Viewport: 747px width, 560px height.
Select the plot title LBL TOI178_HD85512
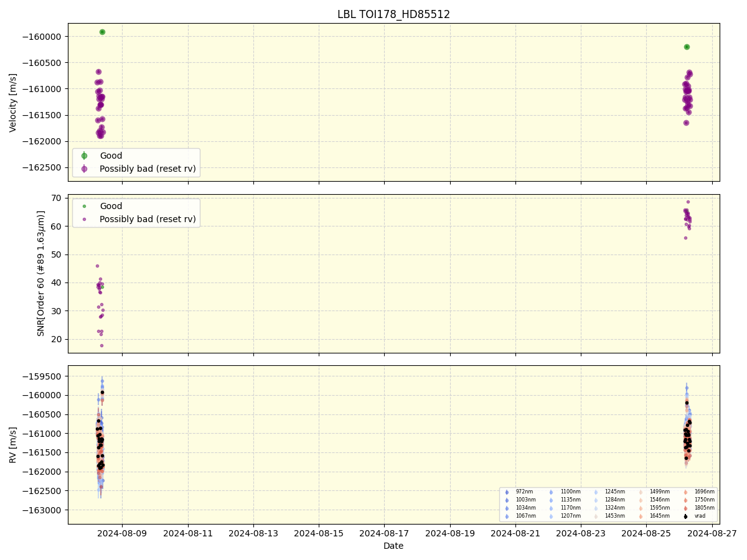393,14
